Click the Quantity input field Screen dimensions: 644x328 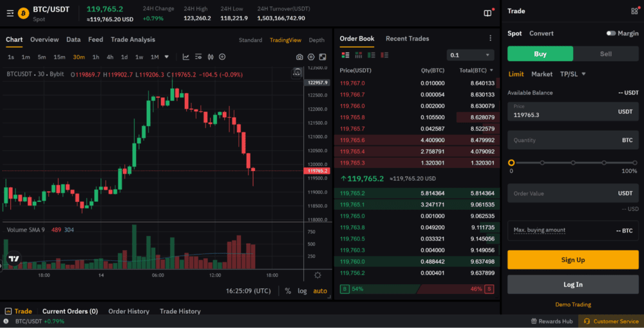573,140
